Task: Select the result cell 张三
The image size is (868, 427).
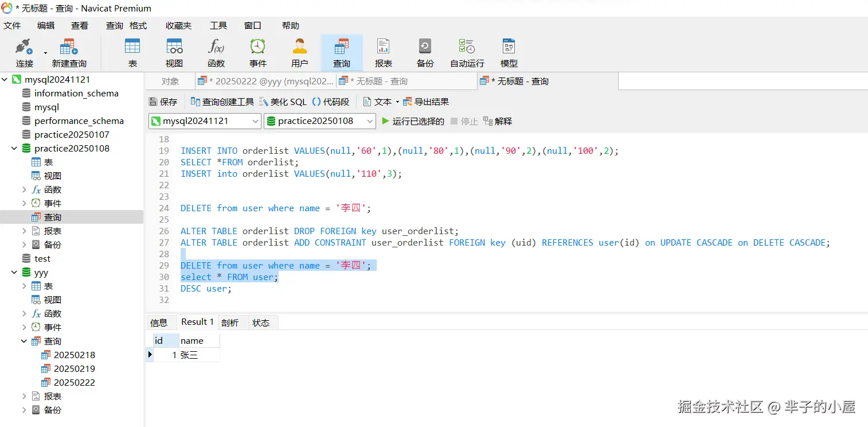Action: point(200,355)
